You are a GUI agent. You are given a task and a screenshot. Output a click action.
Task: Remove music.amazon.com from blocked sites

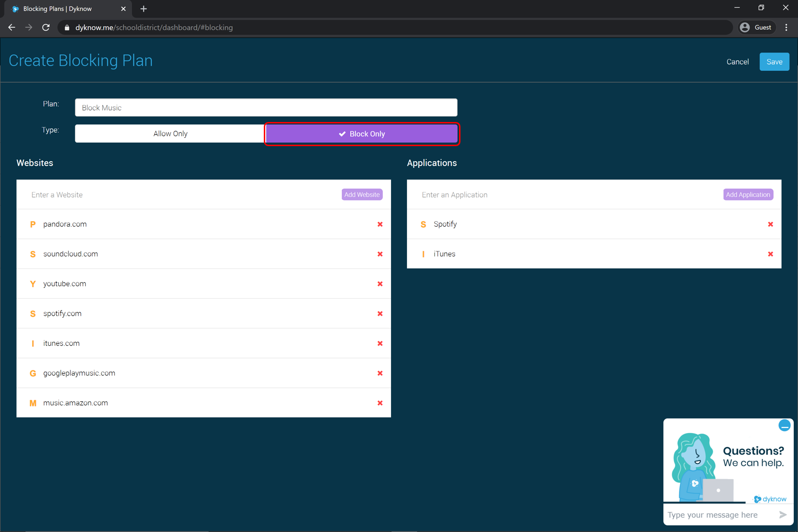pos(380,403)
